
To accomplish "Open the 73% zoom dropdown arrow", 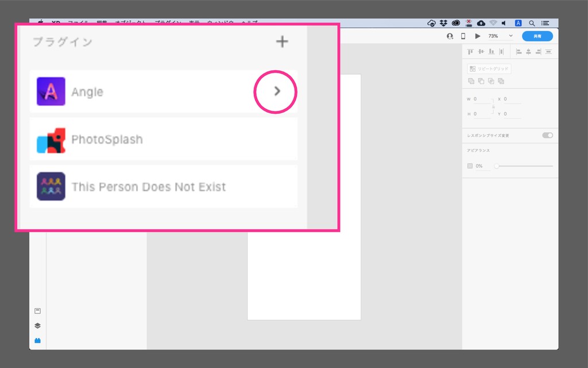I will click(510, 36).
